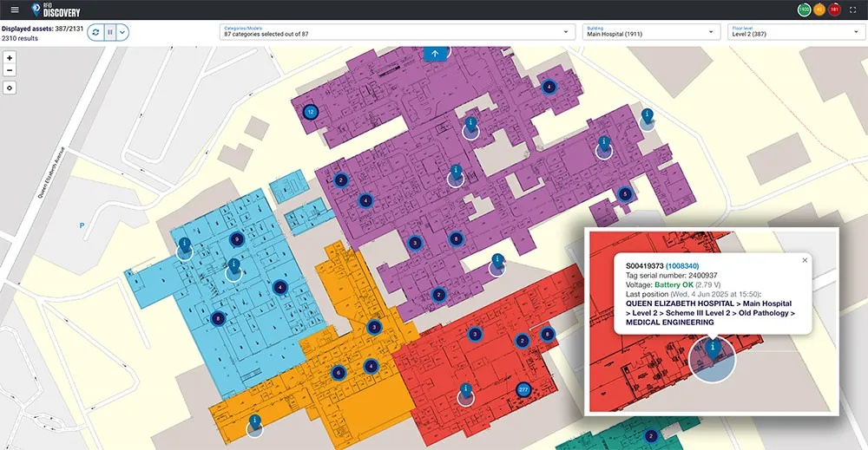This screenshot has height=450, width=868.
Task: Open the asset link (1008340)
Action: (x=682, y=266)
